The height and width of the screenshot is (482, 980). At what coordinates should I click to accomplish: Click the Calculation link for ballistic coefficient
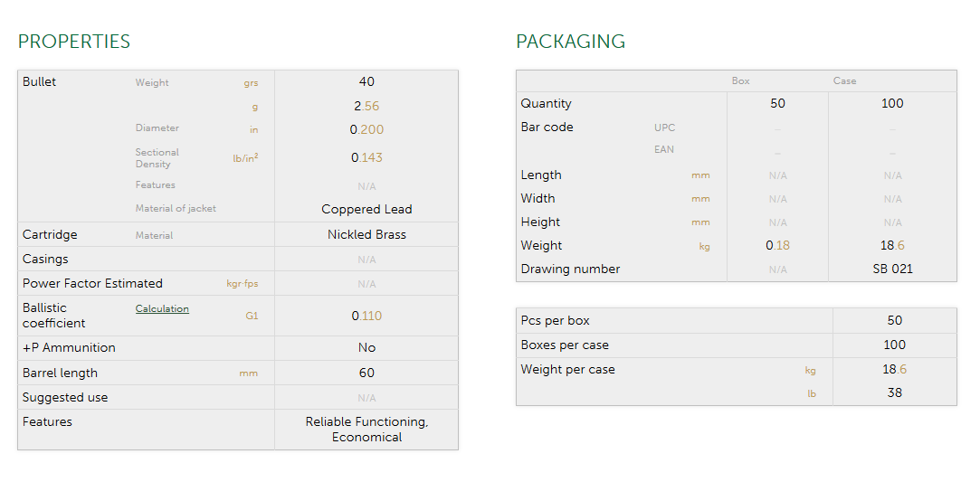(x=162, y=309)
